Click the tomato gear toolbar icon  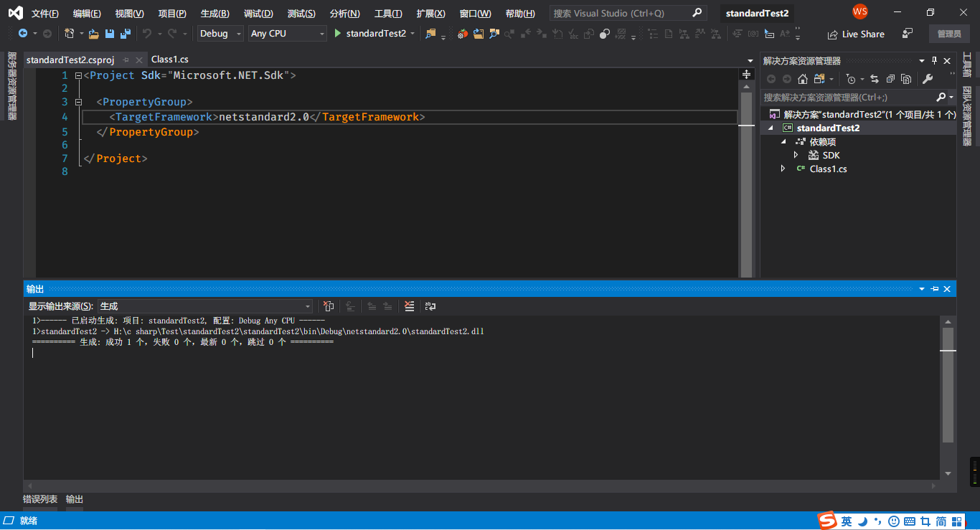coord(463,34)
